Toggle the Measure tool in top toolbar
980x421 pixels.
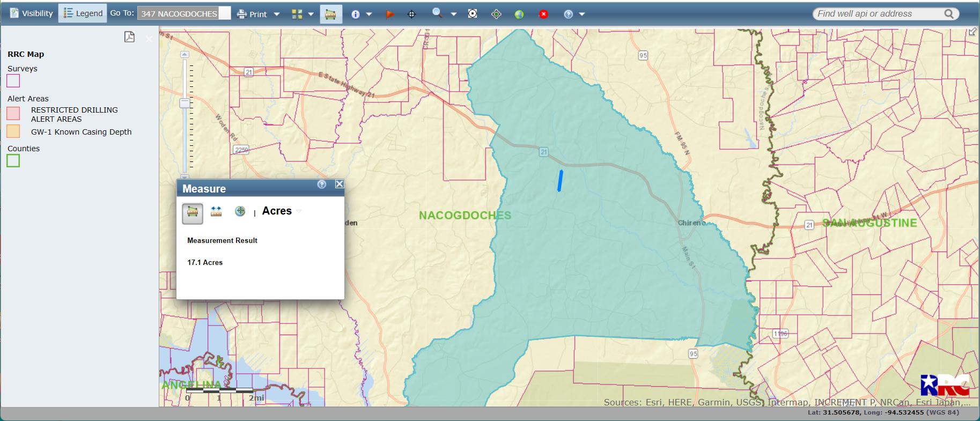(330, 14)
